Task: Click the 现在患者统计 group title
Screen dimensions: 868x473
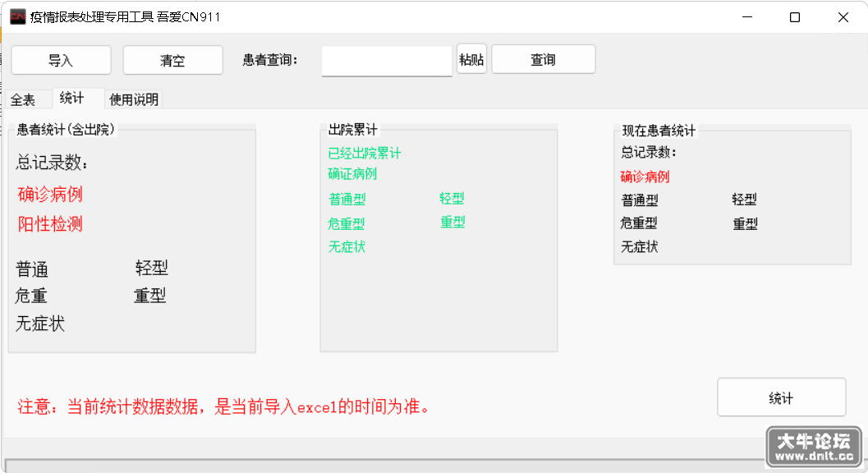Action: tap(659, 131)
